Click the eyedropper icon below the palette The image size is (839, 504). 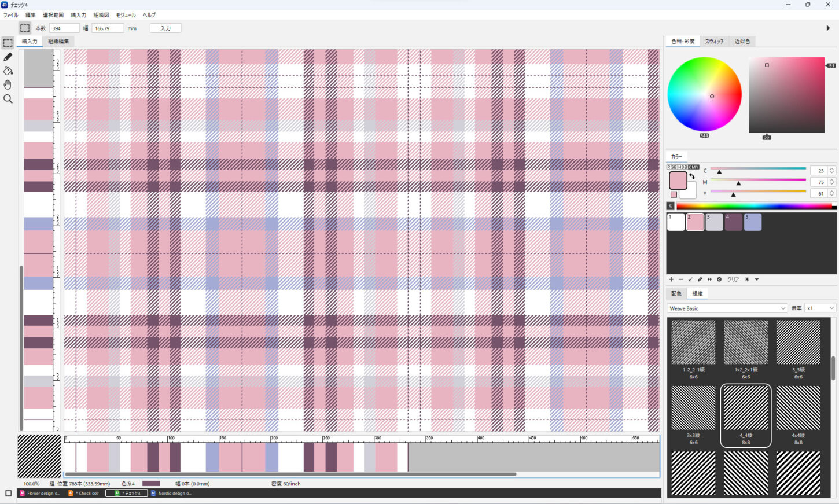(x=700, y=279)
